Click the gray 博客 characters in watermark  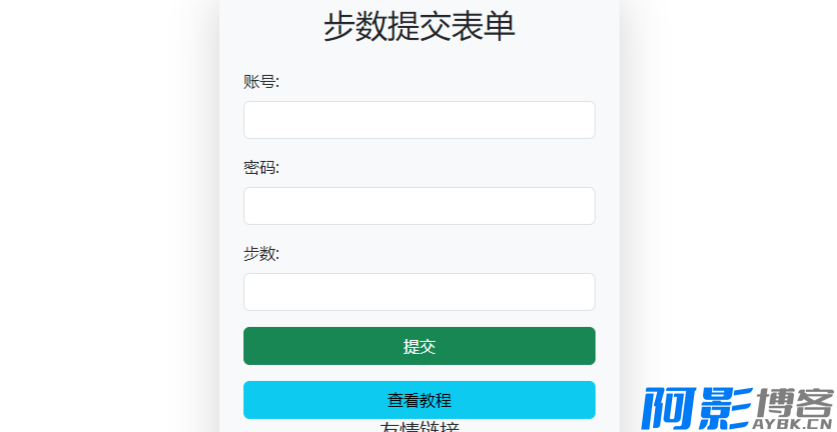pos(796,402)
